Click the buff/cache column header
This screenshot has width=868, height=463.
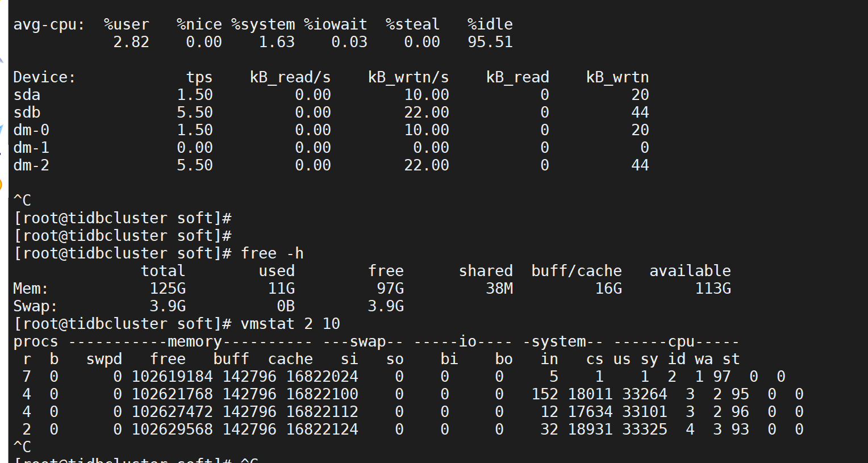[577, 271]
